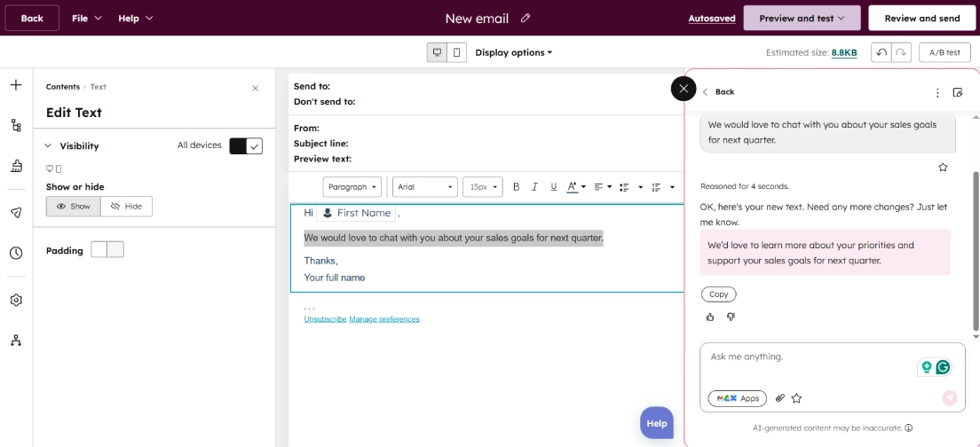Open the sending paper-plane sidebar icon

pos(16,212)
